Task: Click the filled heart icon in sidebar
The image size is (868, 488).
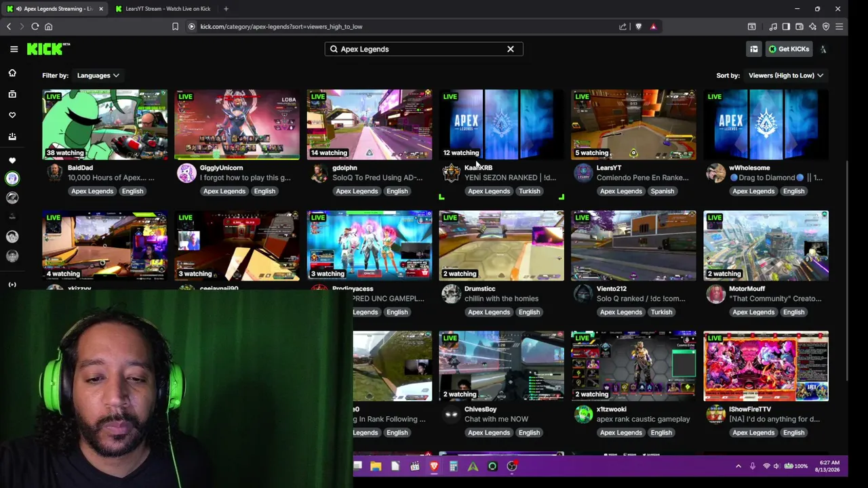Action: click(12, 161)
